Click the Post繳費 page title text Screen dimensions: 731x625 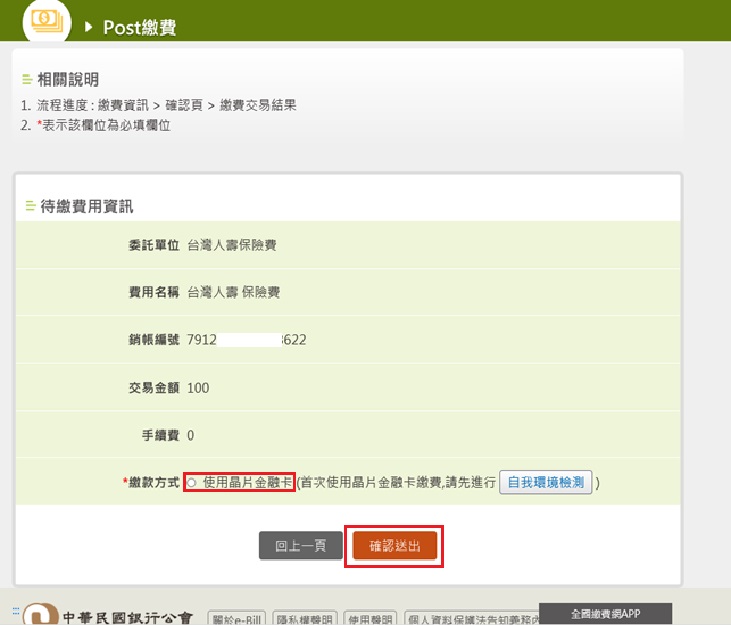(x=139, y=27)
